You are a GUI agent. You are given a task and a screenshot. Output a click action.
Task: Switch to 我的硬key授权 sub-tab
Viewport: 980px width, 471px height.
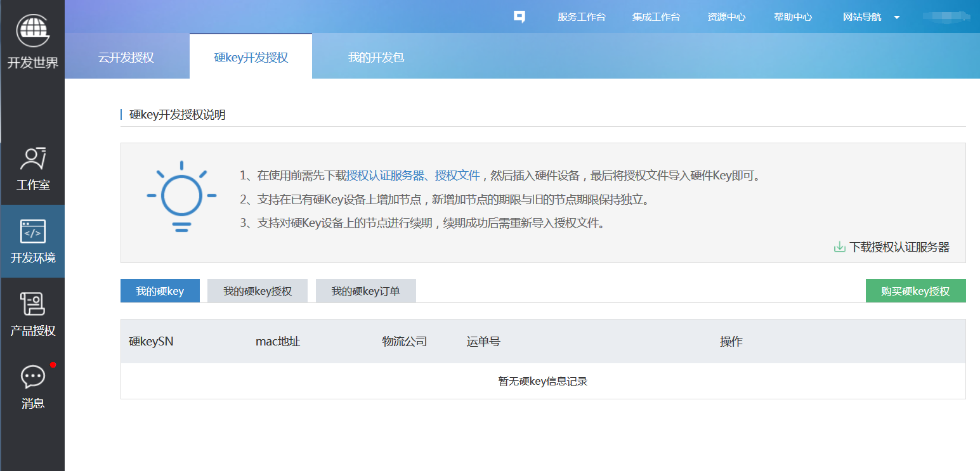tap(258, 291)
